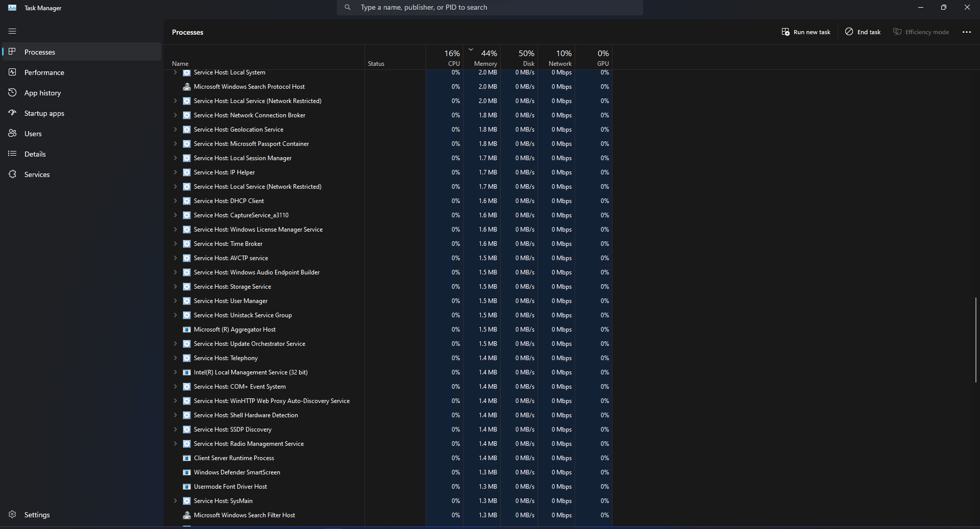The height and width of the screenshot is (529, 980).
Task: Expand Service Host: Microsoft Passport Container
Action: [x=175, y=144]
